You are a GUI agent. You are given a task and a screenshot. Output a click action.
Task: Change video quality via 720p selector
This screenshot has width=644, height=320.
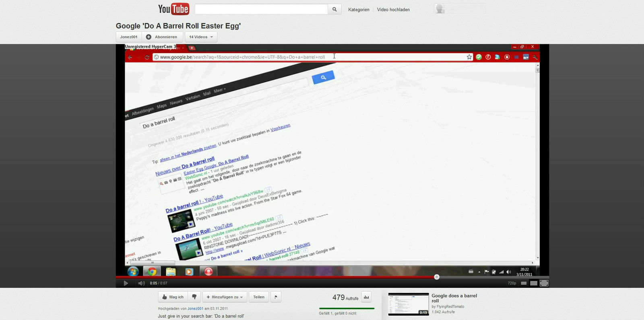(512, 283)
